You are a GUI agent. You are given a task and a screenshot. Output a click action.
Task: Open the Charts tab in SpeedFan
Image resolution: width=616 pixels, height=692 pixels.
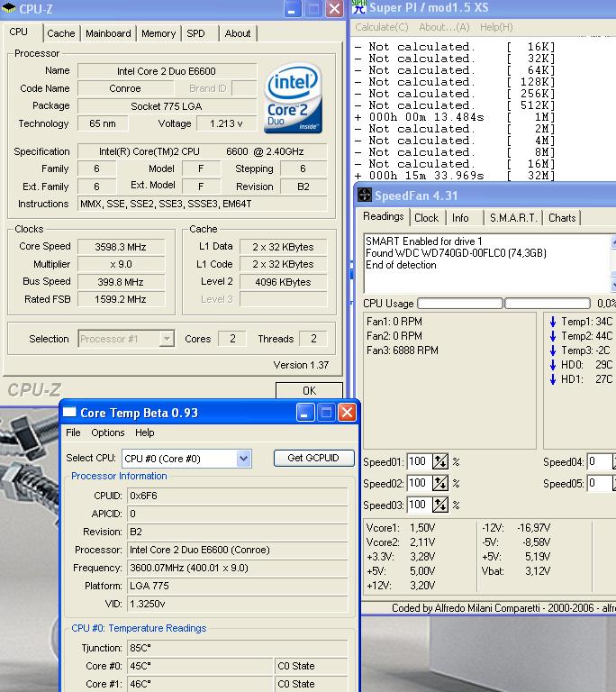click(x=562, y=218)
